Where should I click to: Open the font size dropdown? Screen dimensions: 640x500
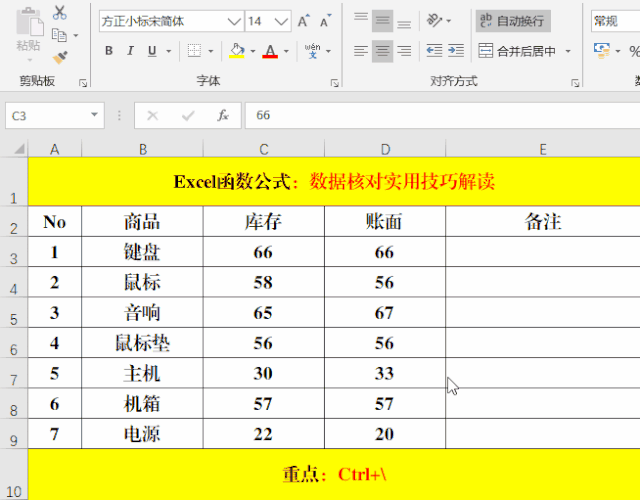click(281, 20)
